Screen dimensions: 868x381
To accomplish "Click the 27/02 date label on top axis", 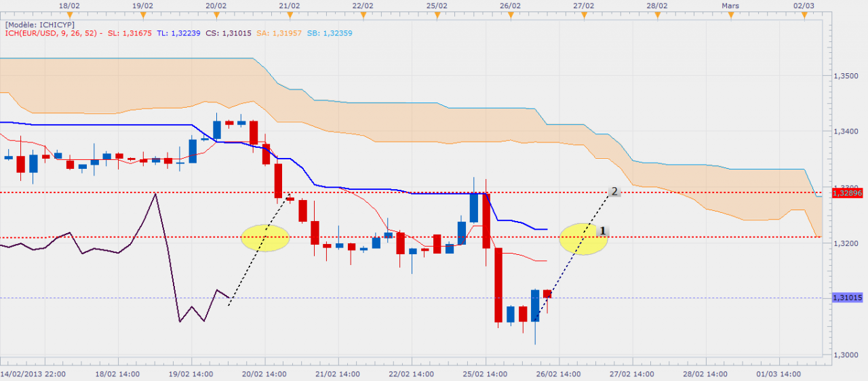I will coord(584,5).
